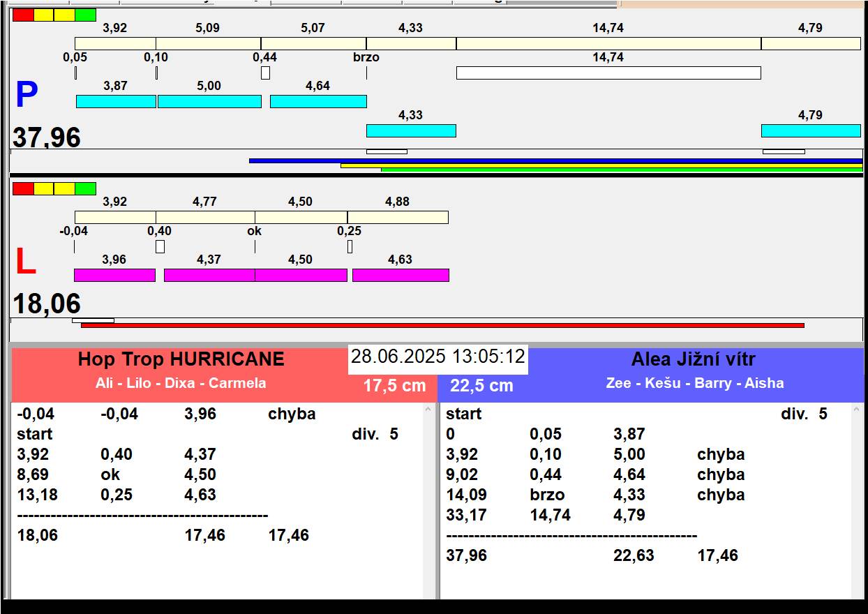Click the blue P lane letter
The height and width of the screenshot is (614, 868).
[27, 96]
